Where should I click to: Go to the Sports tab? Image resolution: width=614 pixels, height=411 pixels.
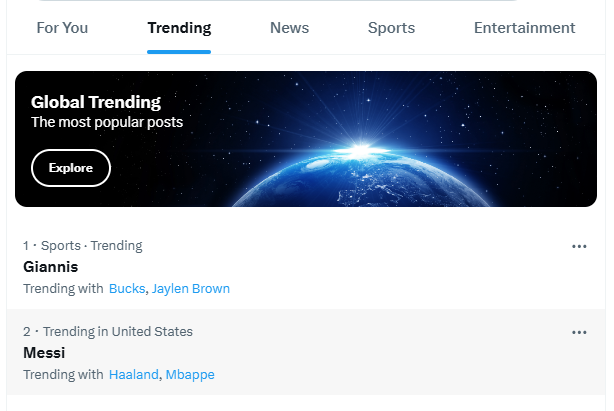[x=391, y=28]
